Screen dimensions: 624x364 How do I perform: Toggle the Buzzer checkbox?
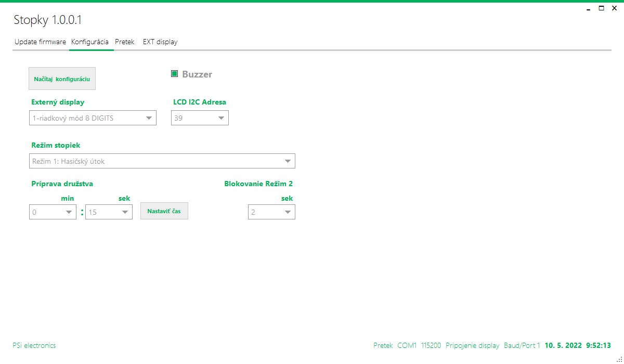(x=175, y=74)
